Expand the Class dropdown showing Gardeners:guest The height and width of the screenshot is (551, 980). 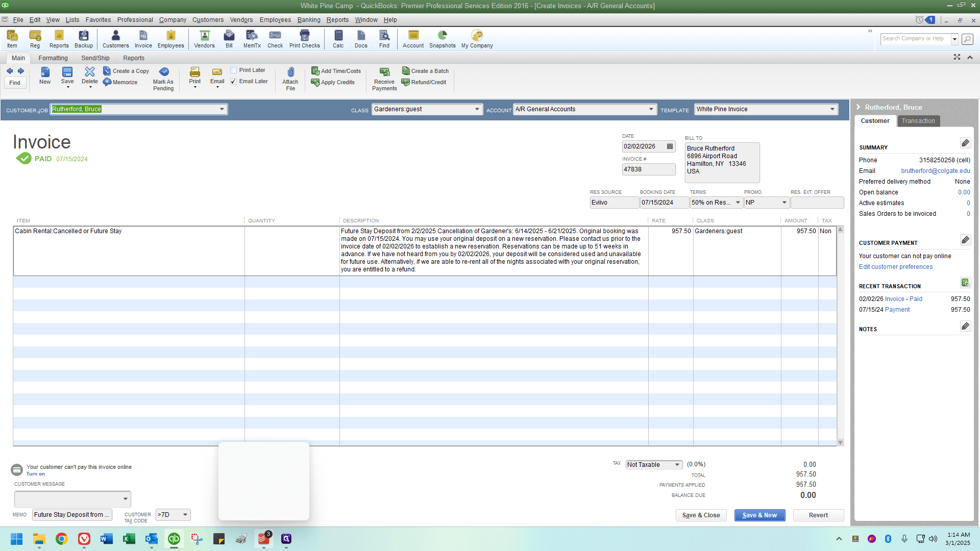477,109
